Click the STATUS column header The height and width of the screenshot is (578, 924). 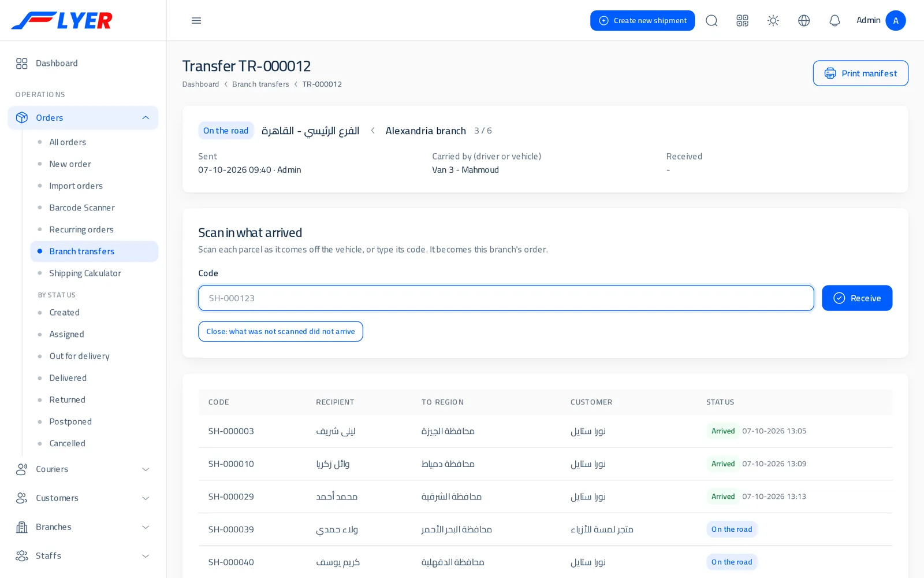tap(720, 402)
